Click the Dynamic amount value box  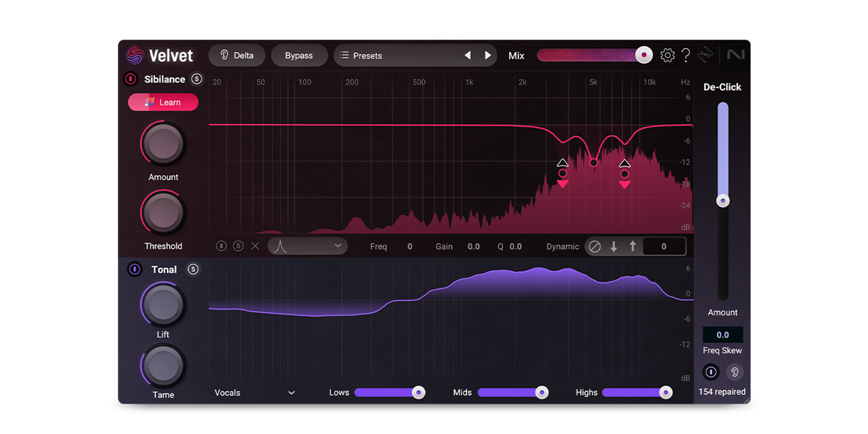pos(664,246)
